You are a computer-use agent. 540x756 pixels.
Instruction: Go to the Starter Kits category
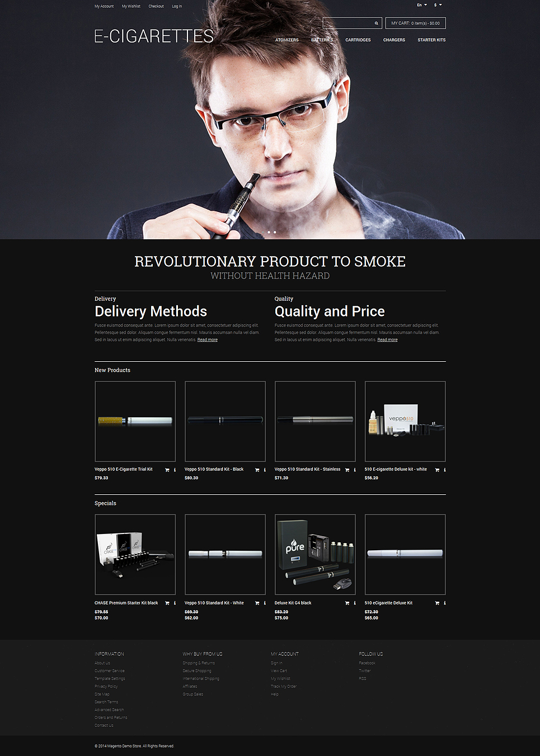point(431,40)
